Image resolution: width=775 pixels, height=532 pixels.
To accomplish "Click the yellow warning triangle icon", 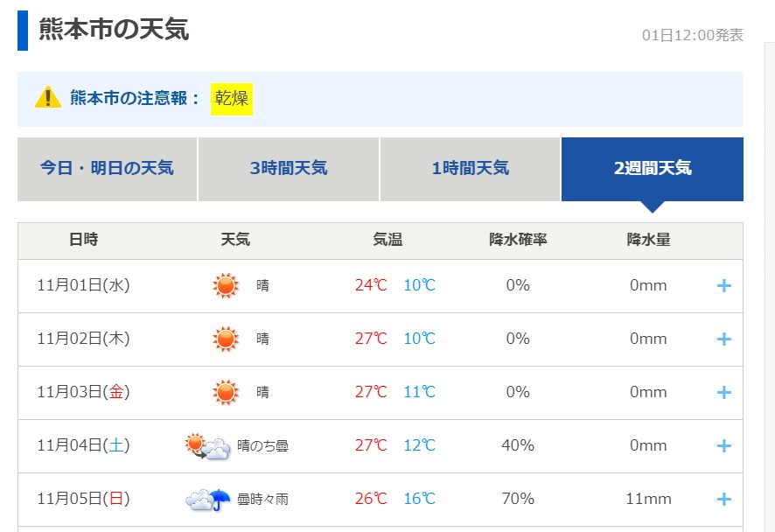I will point(47,98).
